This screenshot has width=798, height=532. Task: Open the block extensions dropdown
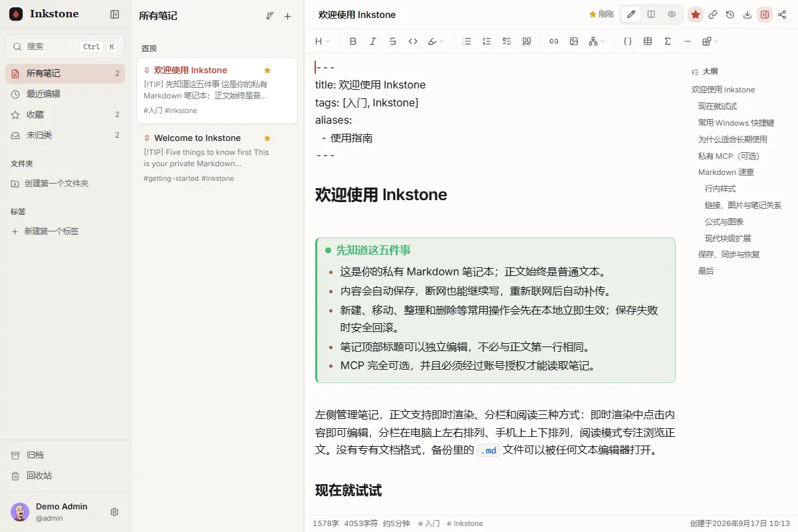710,41
